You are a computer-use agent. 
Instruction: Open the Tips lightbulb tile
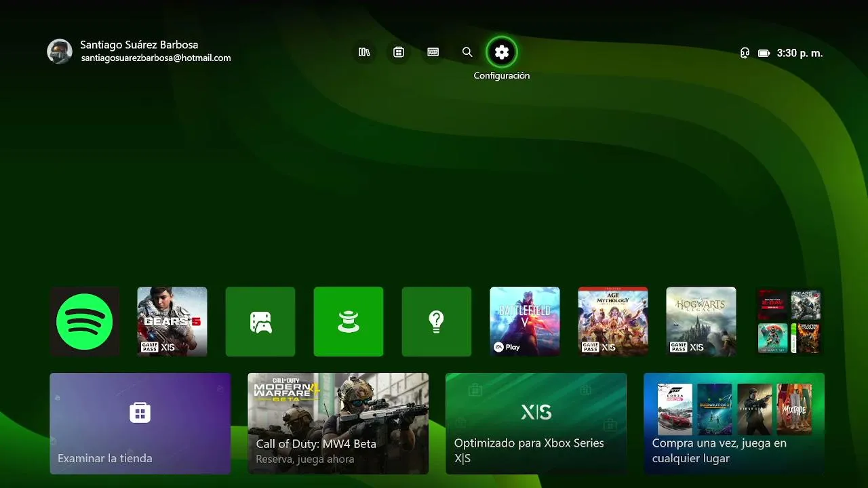pyautogui.click(x=437, y=321)
